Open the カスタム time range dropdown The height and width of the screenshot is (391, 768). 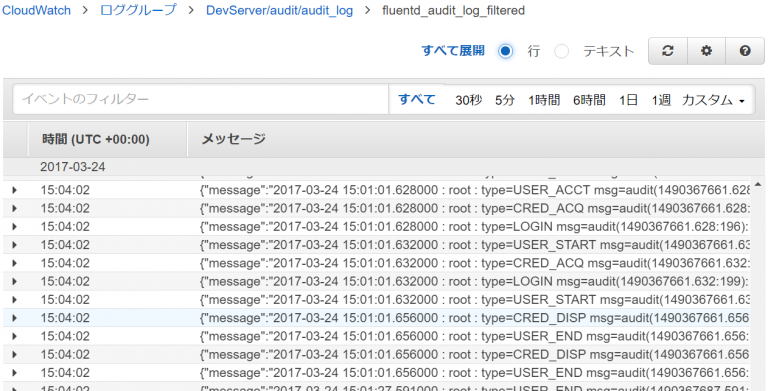tap(713, 100)
